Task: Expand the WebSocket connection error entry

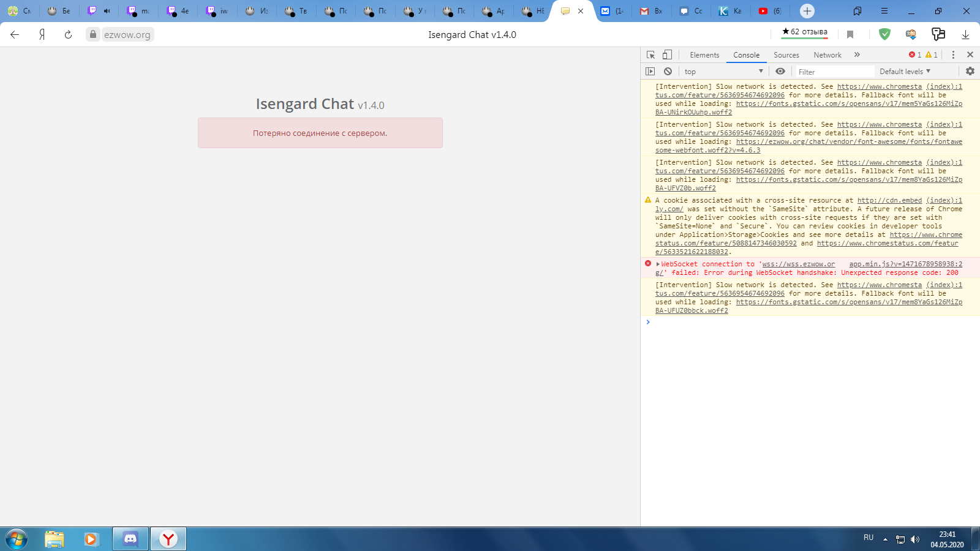Action: pos(658,264)
